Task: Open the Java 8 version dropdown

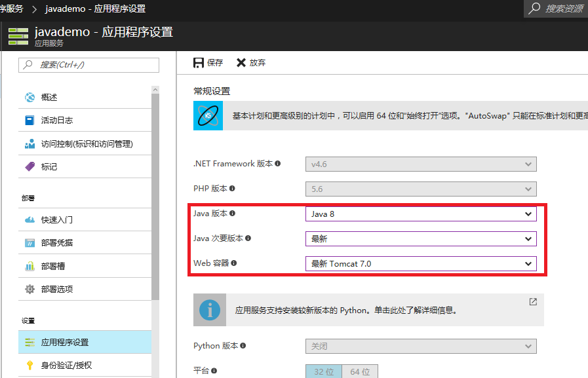Action: click(x=421, y=214)
